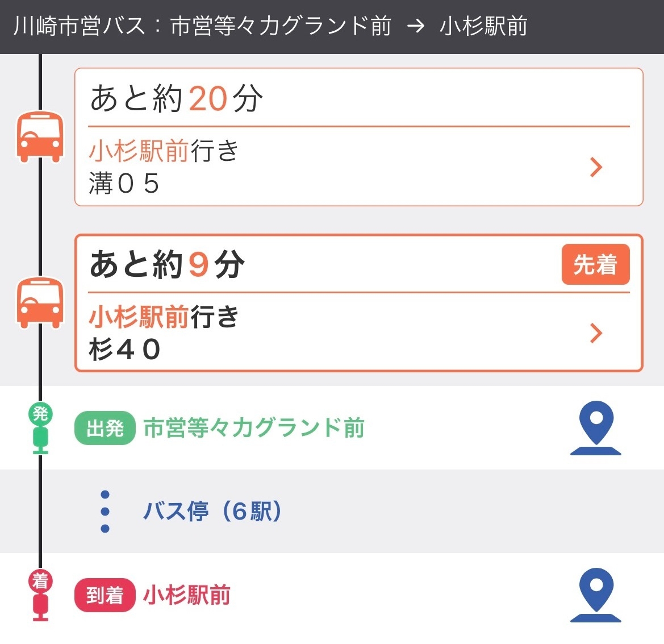664x644 pixels.
Task: Select the 市営等々力グランド前 departure stop name
Action: tap(254, 428)
